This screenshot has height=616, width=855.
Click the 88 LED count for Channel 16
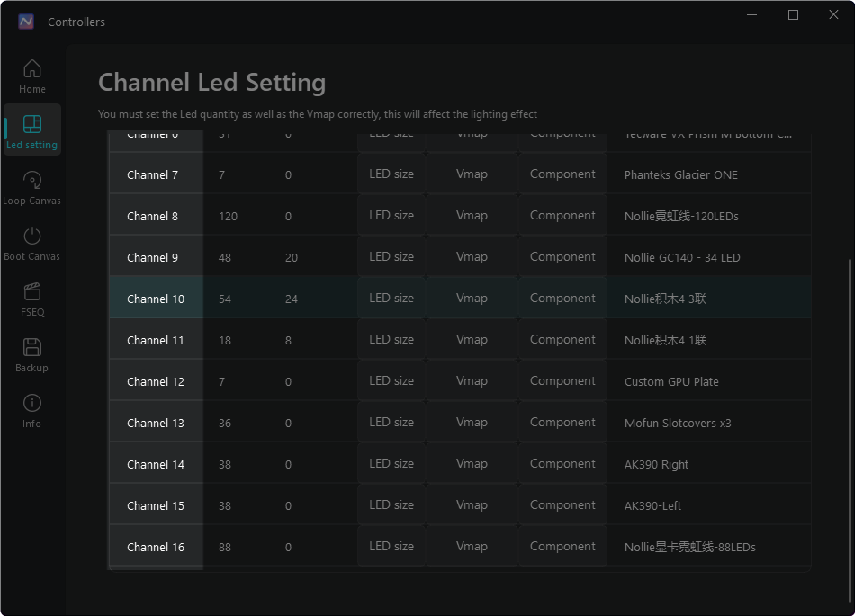coord(225,548)
